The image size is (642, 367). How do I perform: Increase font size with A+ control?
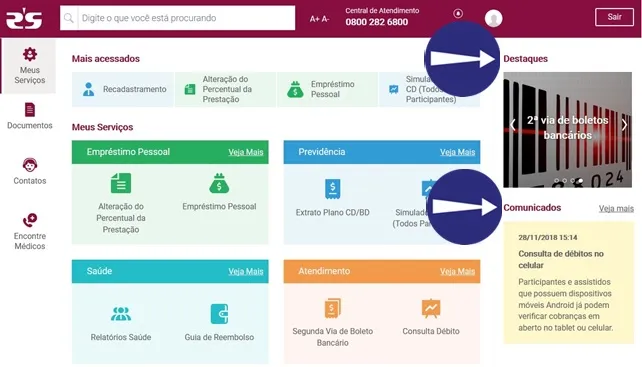(314, 19)
